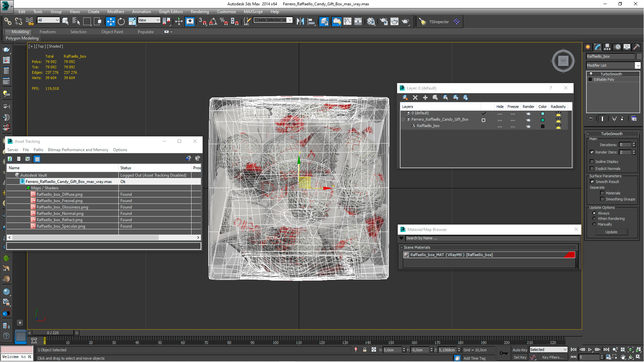Click Add Time Tag
The height and width of the screenshot is (362, 644).
point(475,358)
